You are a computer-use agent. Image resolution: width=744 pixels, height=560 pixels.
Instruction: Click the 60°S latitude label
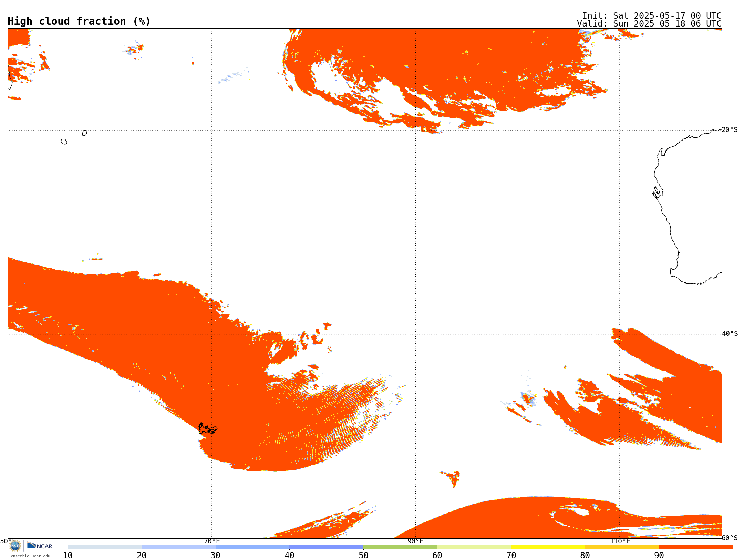coord(730,538)
